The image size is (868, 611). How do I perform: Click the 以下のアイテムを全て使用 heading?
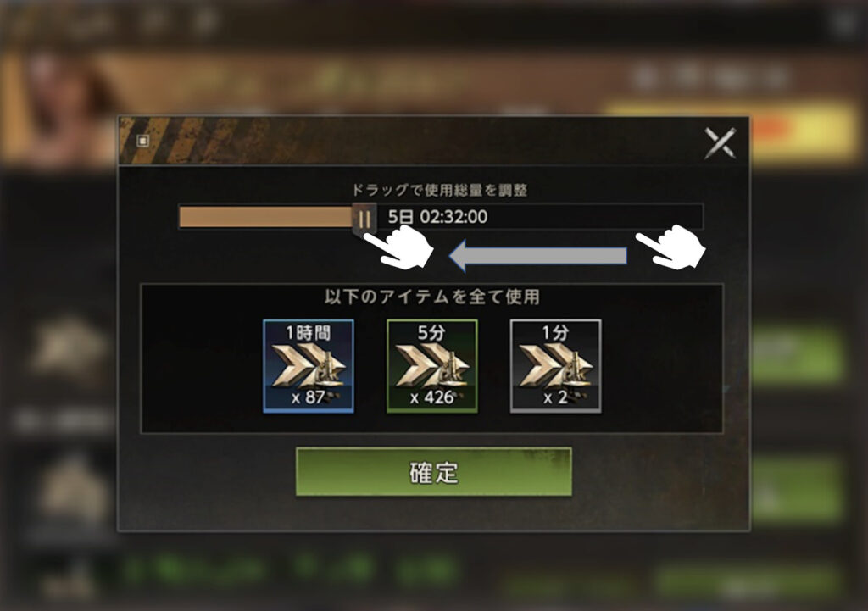pos(431,297)
